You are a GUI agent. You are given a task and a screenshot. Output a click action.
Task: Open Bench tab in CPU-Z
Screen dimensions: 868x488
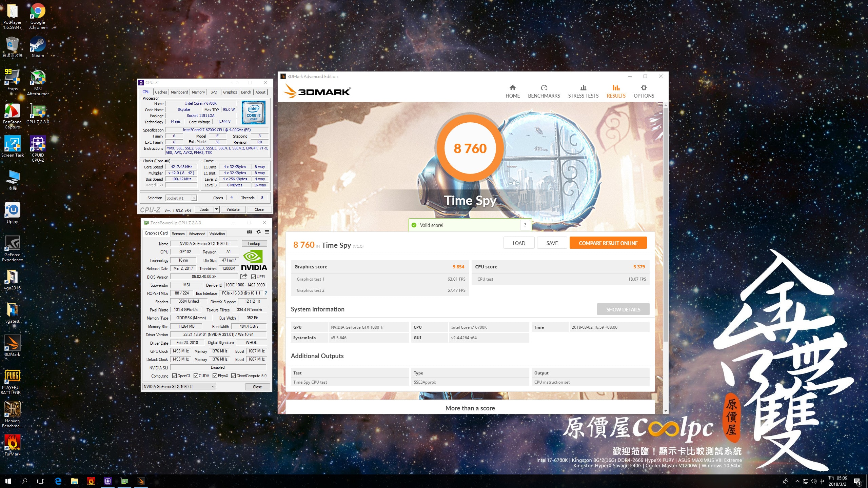click(246, 92)
